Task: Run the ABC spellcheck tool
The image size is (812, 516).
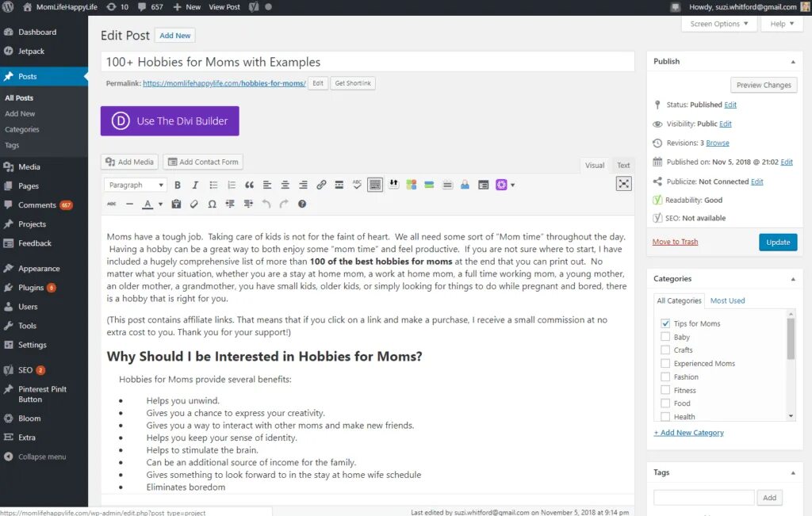Action: (357, 185)
